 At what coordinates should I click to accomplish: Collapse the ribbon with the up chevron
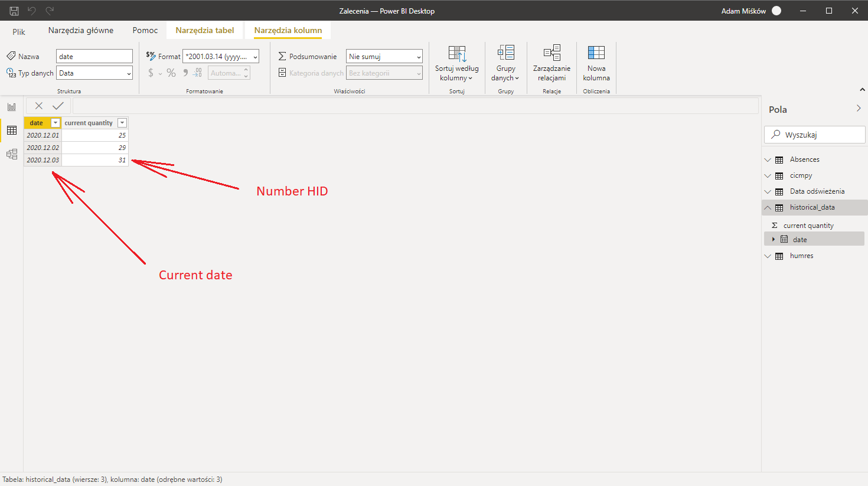(x=862, y=90)
